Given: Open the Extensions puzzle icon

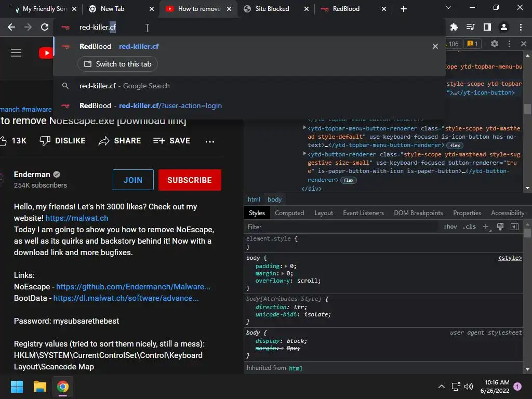Looking at the screenshot, I should tap(454, 27).
